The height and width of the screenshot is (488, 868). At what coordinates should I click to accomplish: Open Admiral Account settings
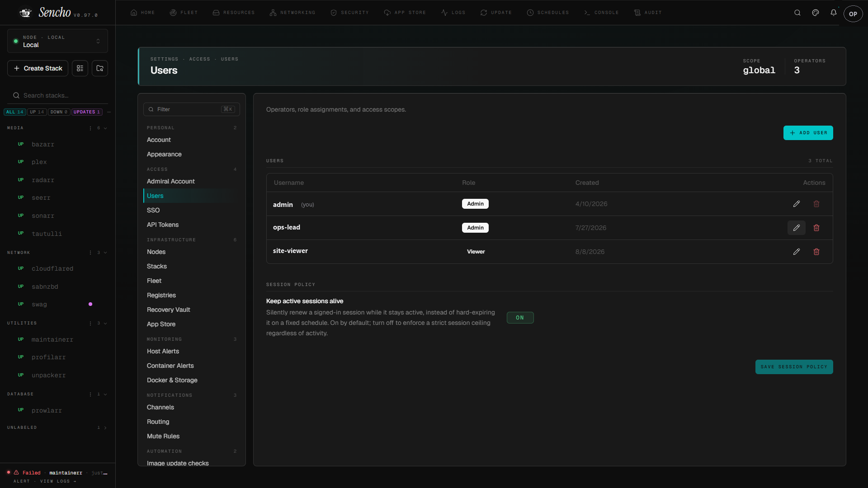[191, 181]
